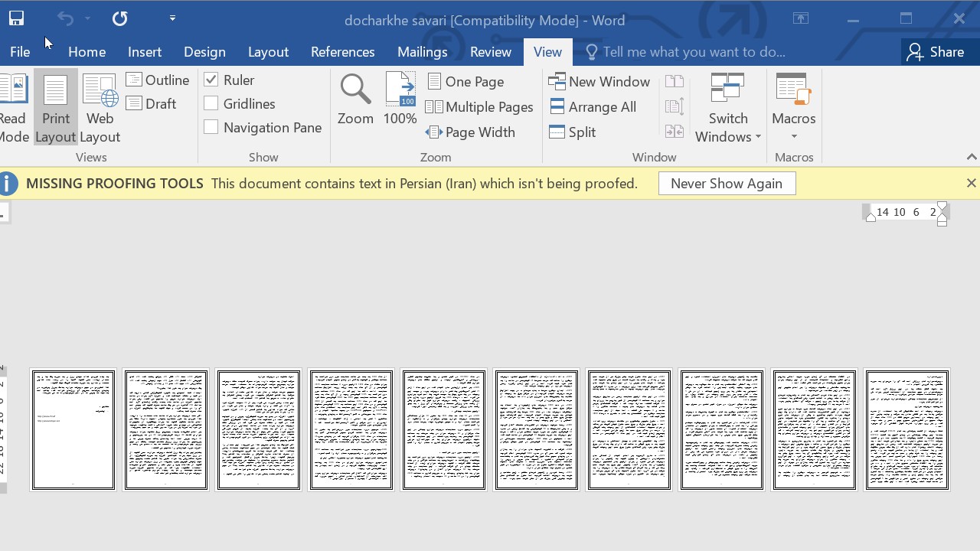Viewport: 980px width, 551px height.
Task: Open the Macros dropdown
Action: pos(794,109)
